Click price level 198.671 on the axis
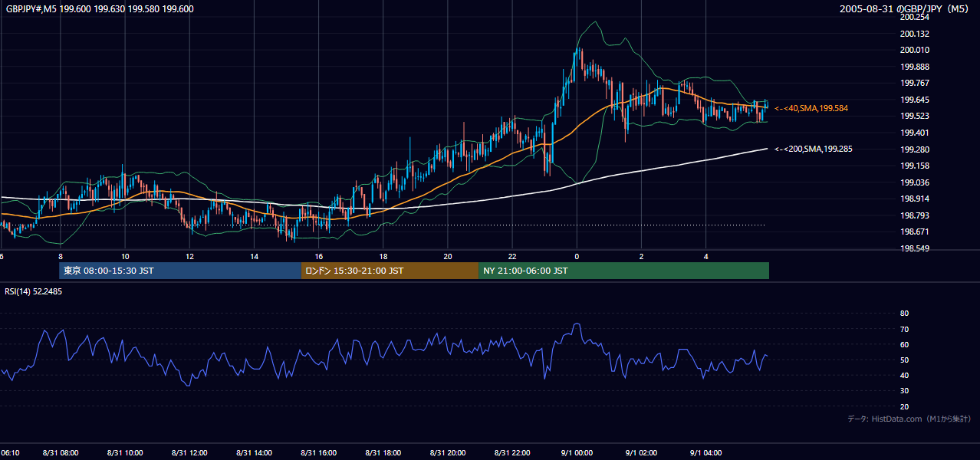Image resolution: width=980 pixels, height=460 pixels. (915, 232)
